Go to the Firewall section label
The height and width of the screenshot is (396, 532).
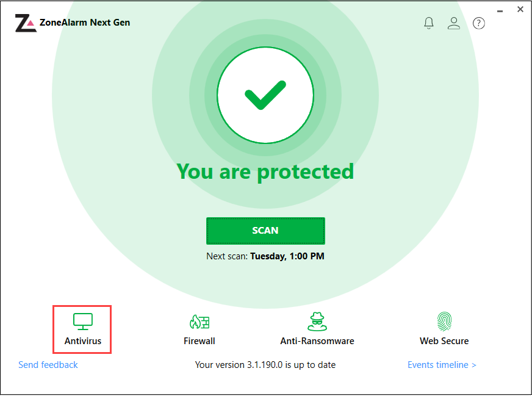tap(199, 341)
